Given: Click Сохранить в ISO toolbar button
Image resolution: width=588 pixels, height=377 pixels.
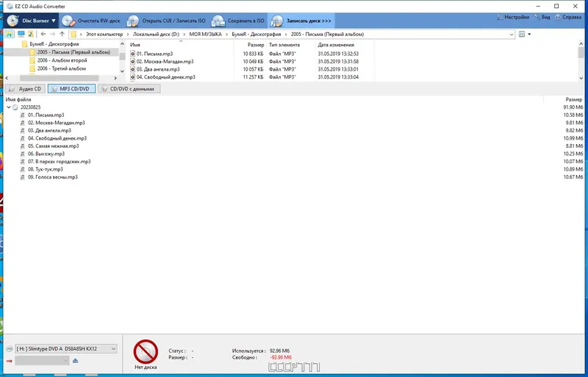Looking at the screenshot, I should coord(238,21).
